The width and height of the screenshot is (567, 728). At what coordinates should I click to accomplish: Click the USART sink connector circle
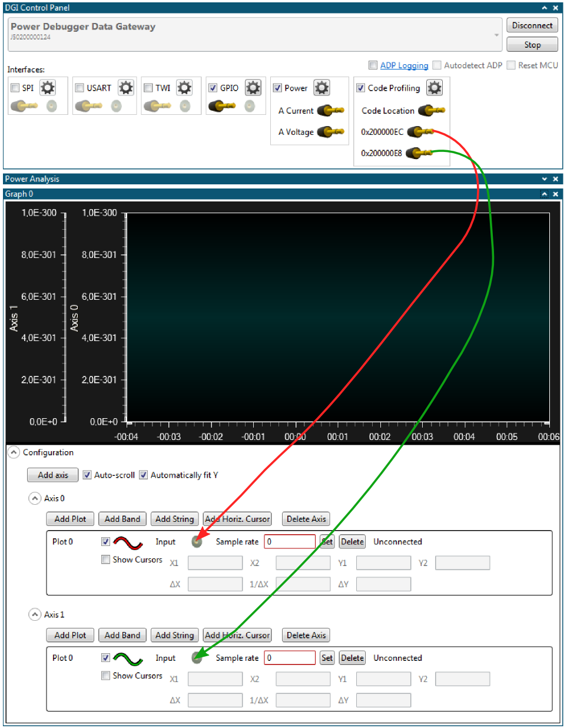pyautogui.click(x=117, y=106)
